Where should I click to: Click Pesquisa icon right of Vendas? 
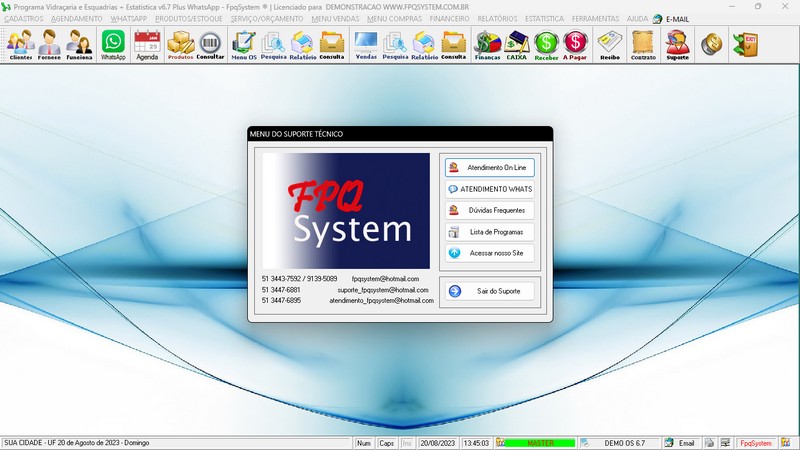tap(395, 45)
